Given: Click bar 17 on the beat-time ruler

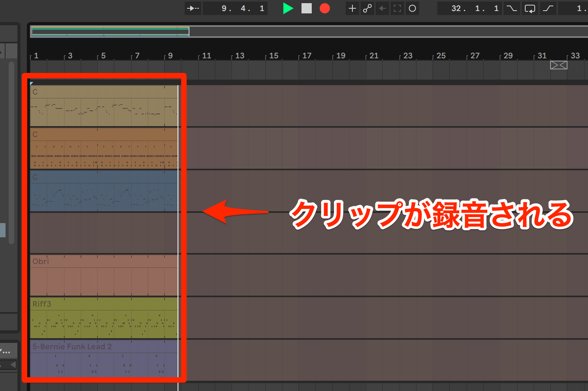Looking at the screenshot, I should [307, 56].
